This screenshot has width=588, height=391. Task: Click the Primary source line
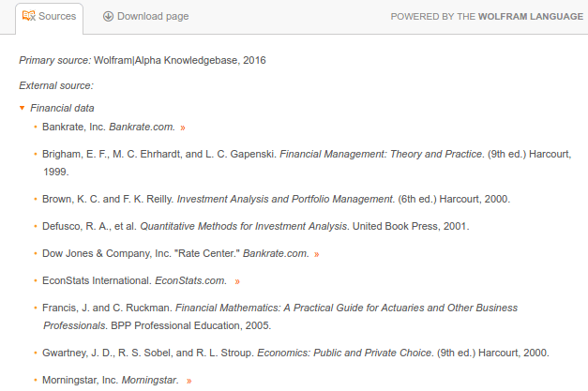(x=143, y=60)
